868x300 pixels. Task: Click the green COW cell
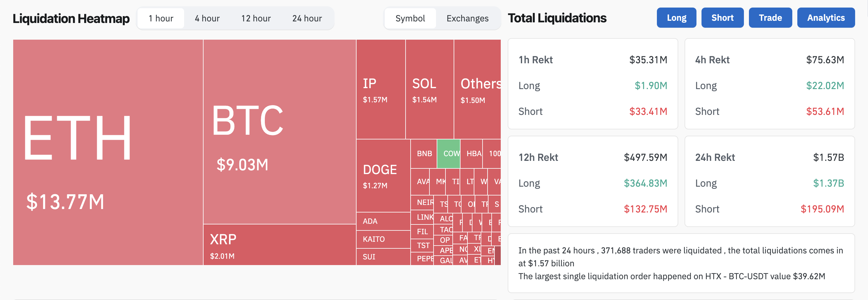[x=449, y=154]
